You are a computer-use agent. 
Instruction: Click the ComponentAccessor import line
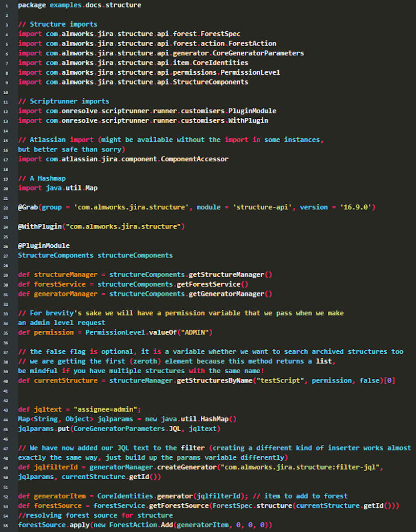click(123, 159)
